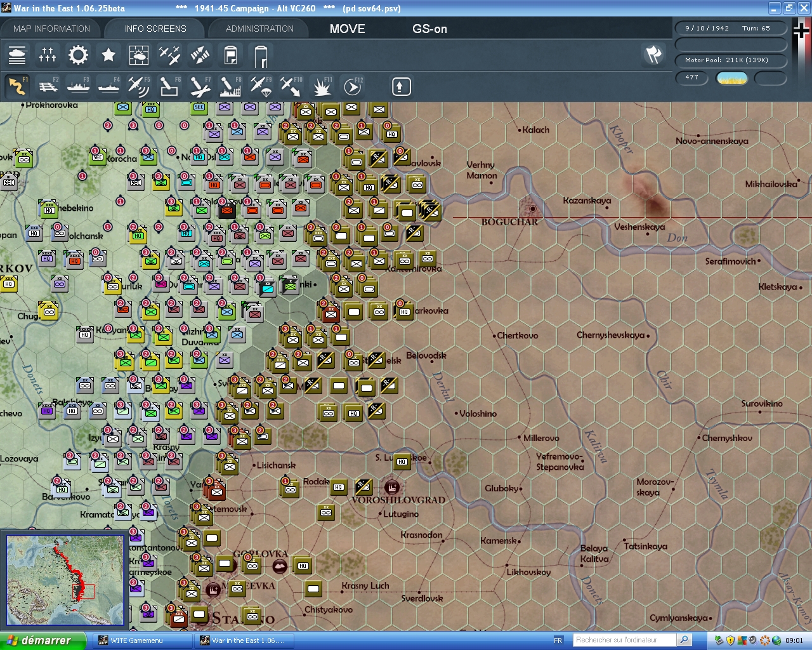Toggle the GS-on setting

[x=429, y=29]
